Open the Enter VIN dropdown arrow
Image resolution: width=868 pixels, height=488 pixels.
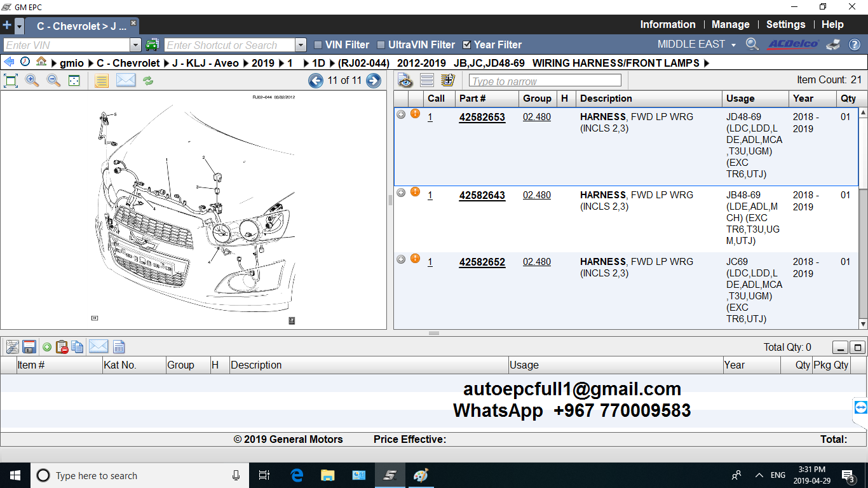coord(135,45)
